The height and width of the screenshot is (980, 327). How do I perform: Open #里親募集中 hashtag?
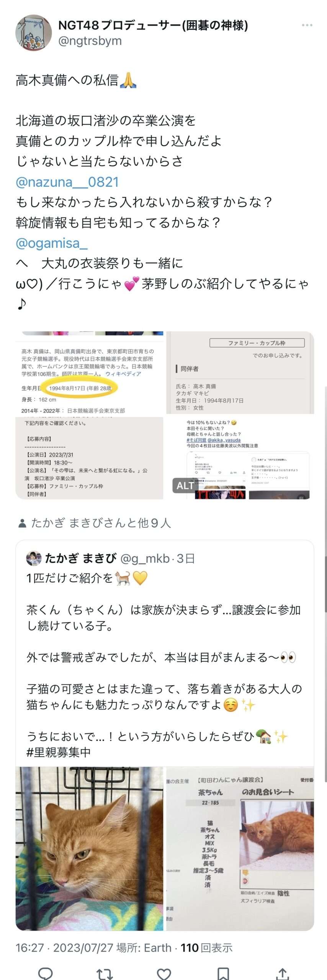coord(59,752)
